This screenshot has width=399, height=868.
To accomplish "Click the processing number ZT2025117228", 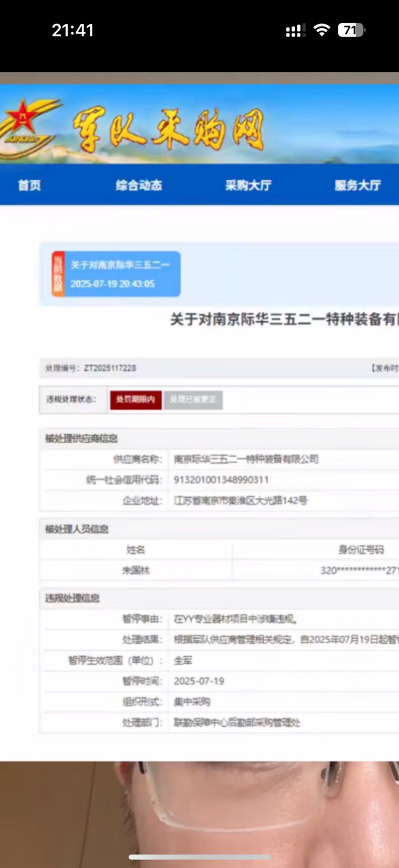I will [x=110, y=368].
